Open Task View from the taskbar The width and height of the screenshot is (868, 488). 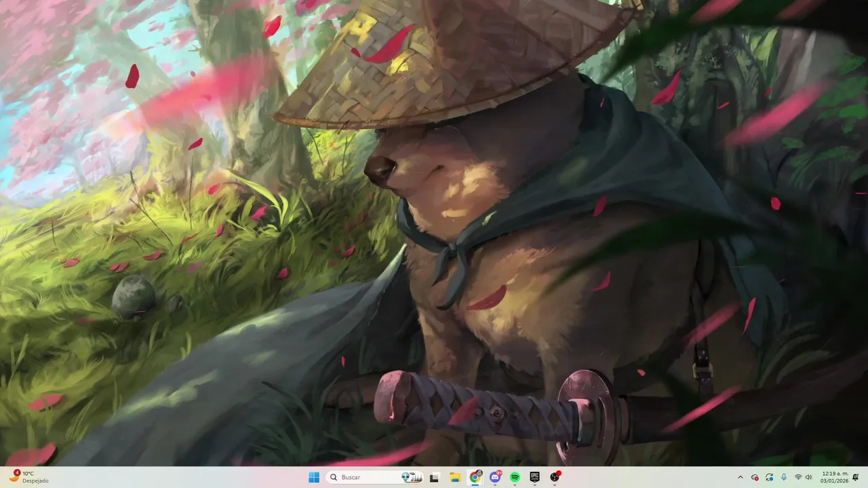[434, 477]
